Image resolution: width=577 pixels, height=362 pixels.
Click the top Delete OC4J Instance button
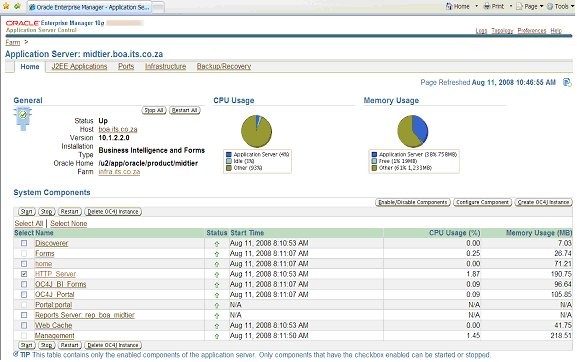click(x=113, y=212)
